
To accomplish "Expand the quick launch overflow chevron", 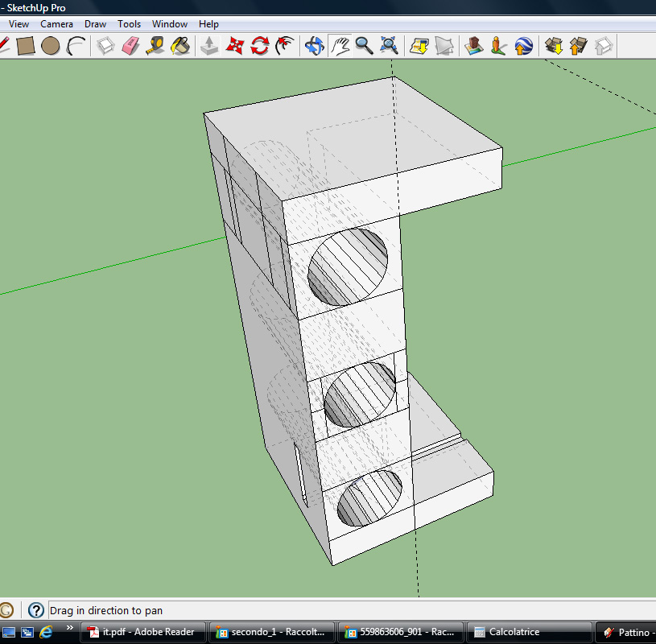I will [x=69, y=628].
